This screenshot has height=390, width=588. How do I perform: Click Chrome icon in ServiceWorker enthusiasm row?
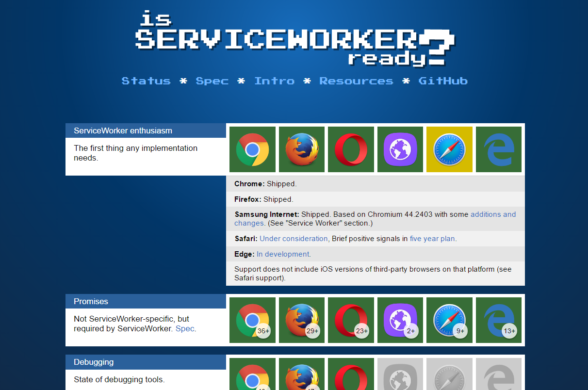pyautogui.click(x=252, y=149)
